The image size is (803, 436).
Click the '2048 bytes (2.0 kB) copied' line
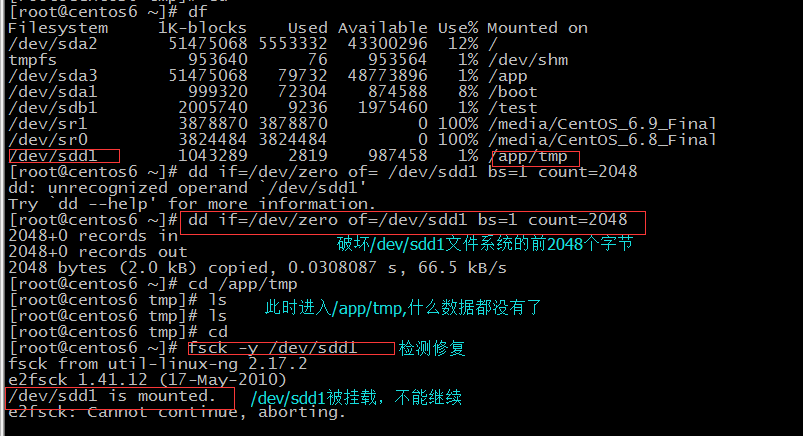coord(257,268)
